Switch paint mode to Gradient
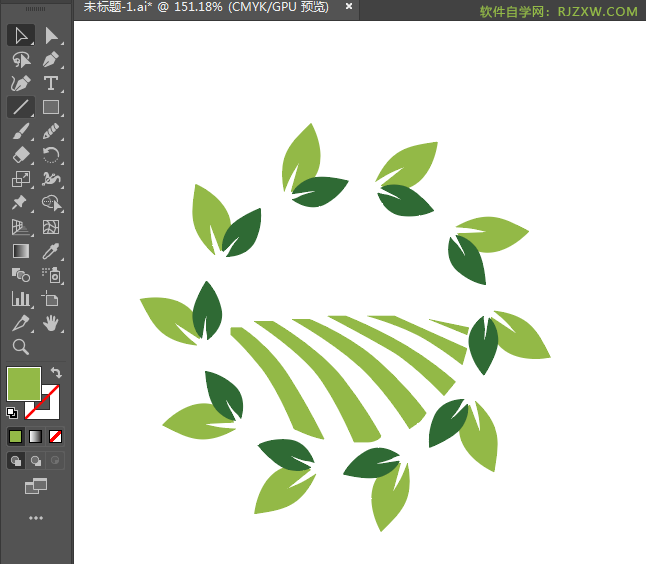Viewport: 646px width, 564px height. [35, 436]
